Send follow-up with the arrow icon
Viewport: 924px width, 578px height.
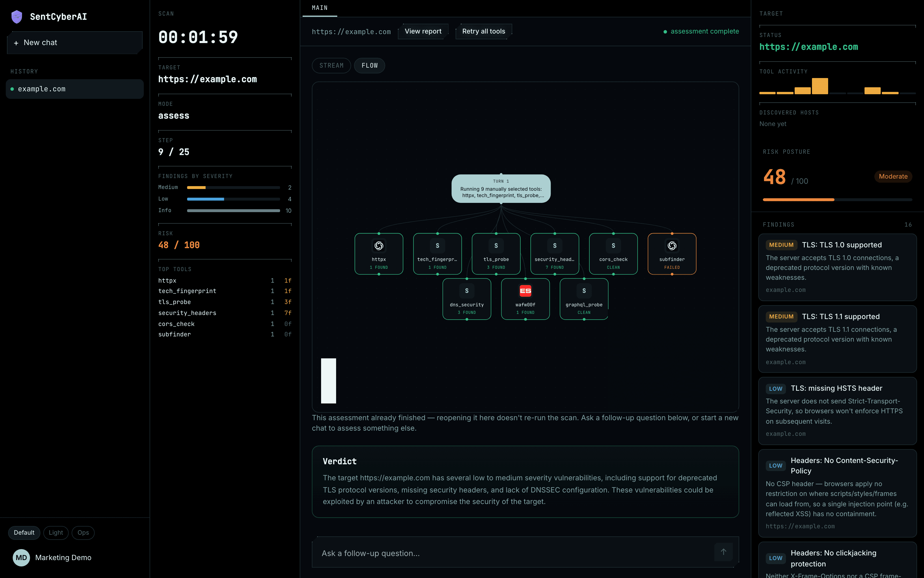(x=723, y=552)
